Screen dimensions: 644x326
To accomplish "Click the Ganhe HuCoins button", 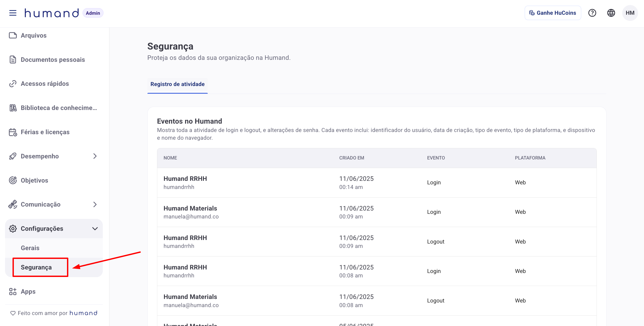I will click(552, 13).
